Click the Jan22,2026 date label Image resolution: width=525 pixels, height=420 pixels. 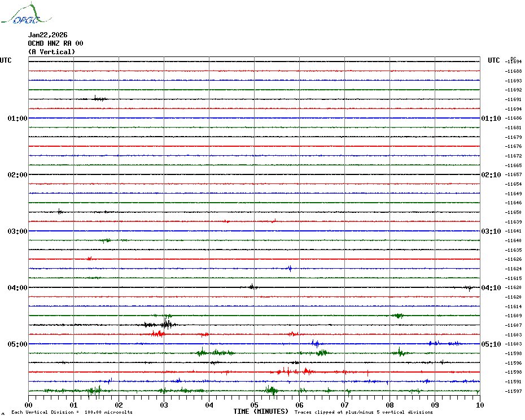tap(47, 35)
